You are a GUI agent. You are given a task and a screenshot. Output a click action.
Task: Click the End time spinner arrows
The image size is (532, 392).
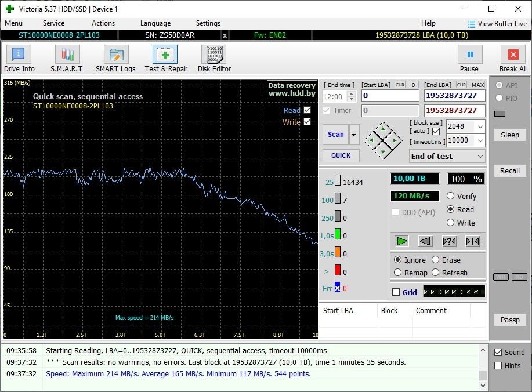(x=352, y=96)
